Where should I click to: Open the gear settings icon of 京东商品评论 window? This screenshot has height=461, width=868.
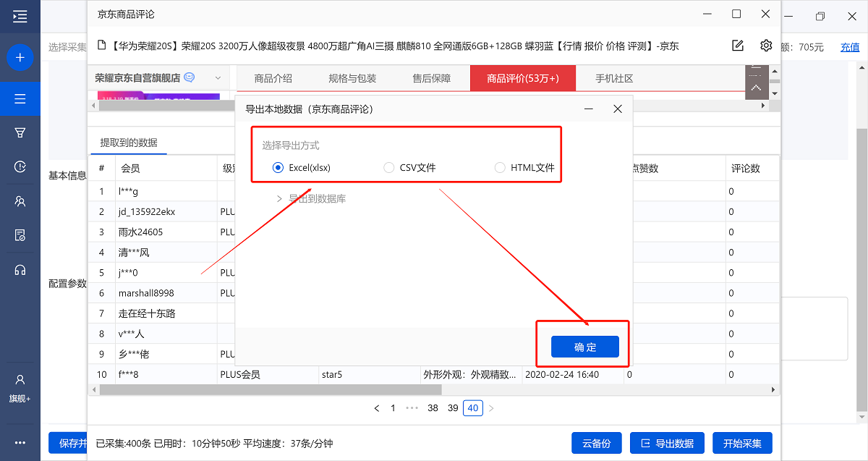766,46
